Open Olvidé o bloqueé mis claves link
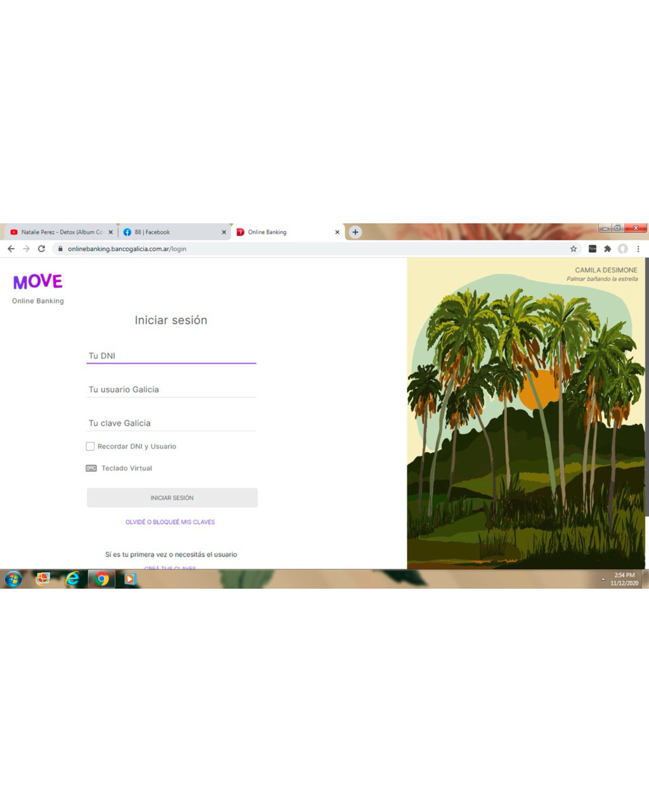The height and width of the screenshot is (812, 649). (170, 522)
